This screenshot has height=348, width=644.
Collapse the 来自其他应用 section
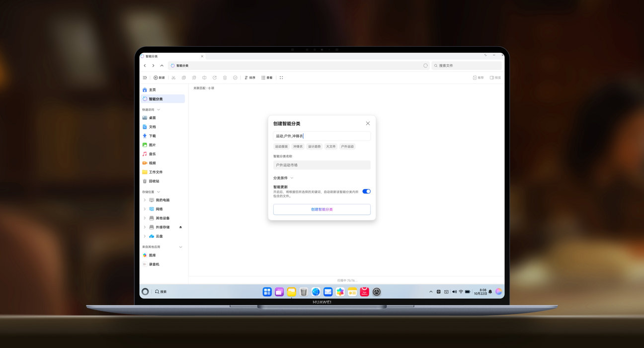(180, 247)
